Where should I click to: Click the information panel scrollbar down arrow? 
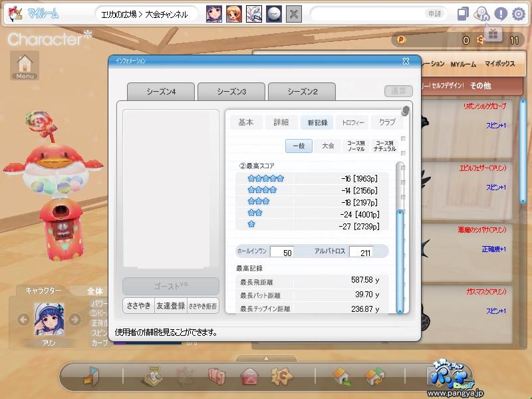(400, 311)
